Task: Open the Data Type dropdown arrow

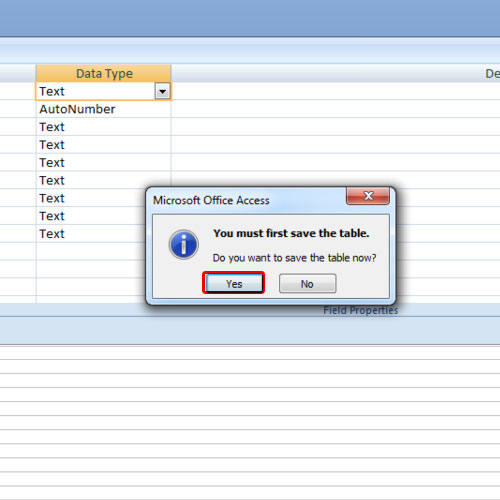Action: click(x=162, y=91)
